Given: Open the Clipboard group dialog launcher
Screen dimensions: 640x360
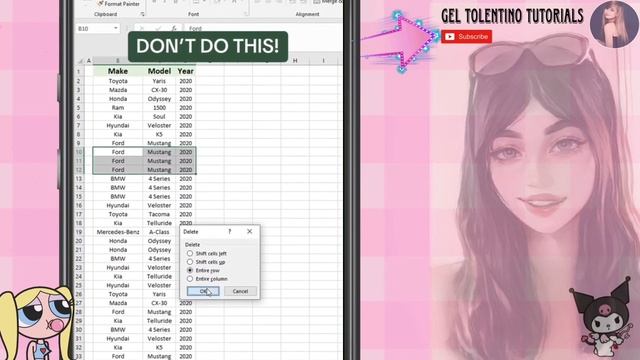Looking at the screenshot, I should pyautogui.click(x=142, y=14).
